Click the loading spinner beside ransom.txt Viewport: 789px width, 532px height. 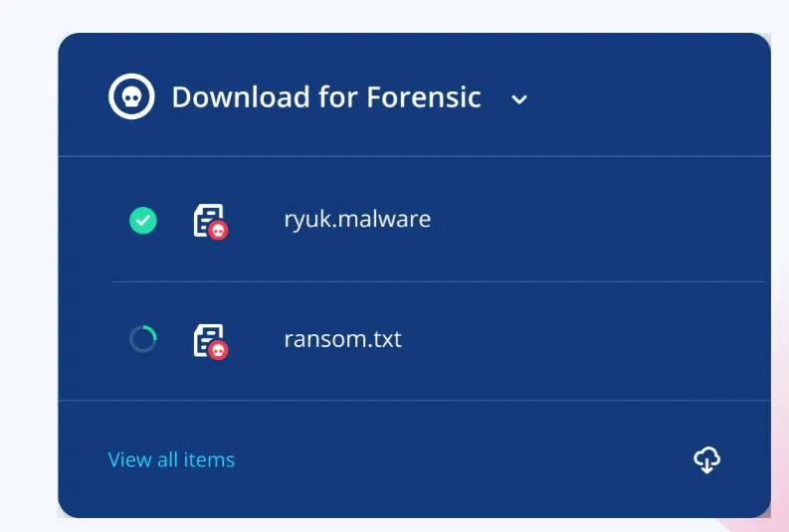click(x=143, y=340)
